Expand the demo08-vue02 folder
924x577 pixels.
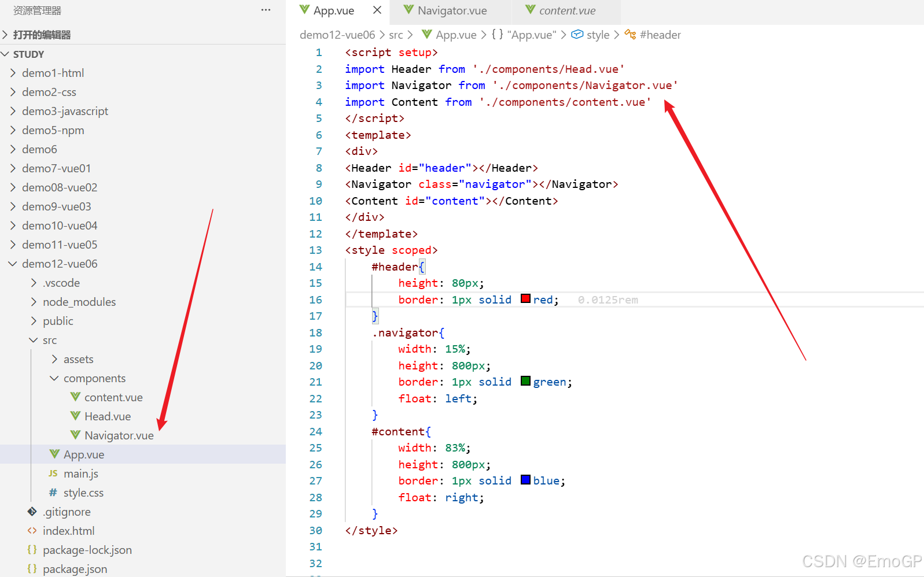coord(13,187)
